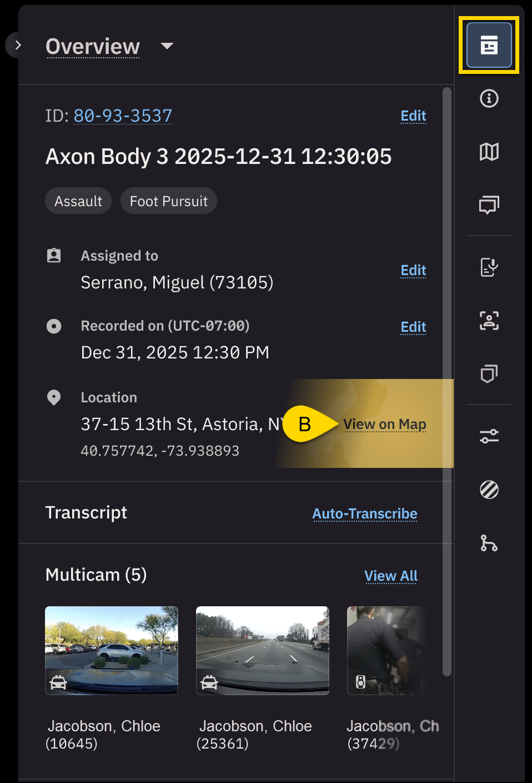Open the map panel sidebar icon
This screenshot has height=783, width=532.
click(489, 152)
